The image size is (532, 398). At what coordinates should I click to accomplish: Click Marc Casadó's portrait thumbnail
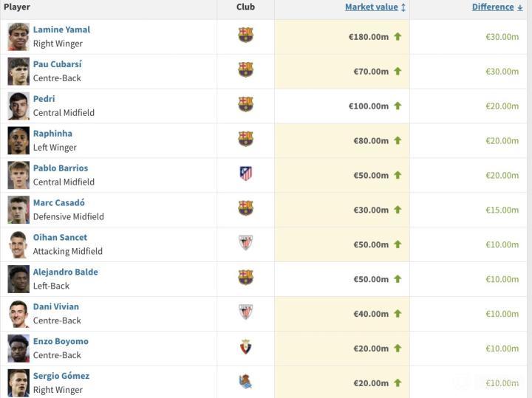[18, 210]
